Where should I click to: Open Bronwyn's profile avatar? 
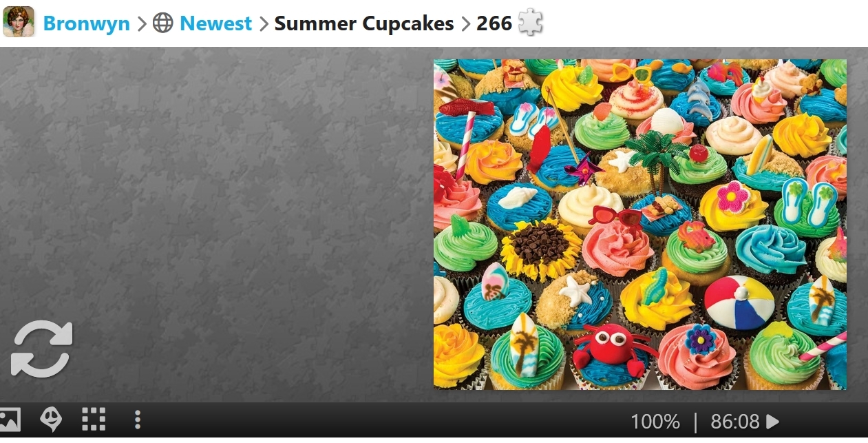point(19,22)
